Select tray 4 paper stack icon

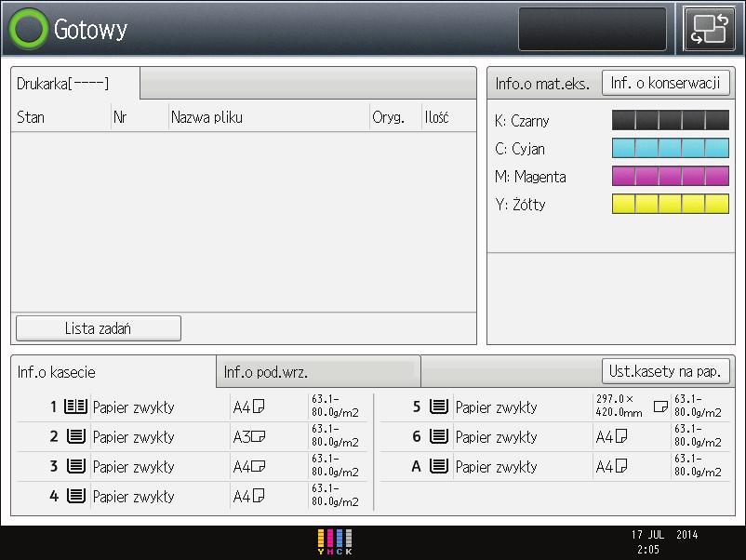point(76,496)
